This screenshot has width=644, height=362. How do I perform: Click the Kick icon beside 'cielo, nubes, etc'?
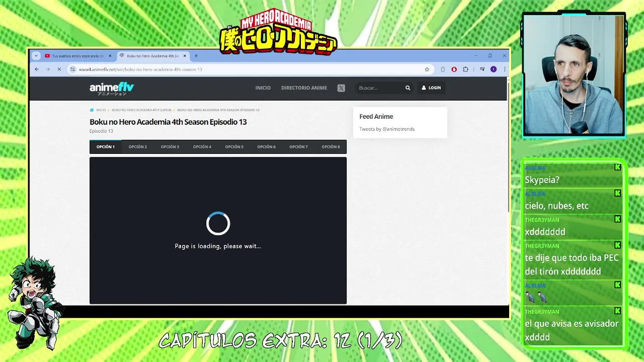pyautogui.click(x=617, y=193)
